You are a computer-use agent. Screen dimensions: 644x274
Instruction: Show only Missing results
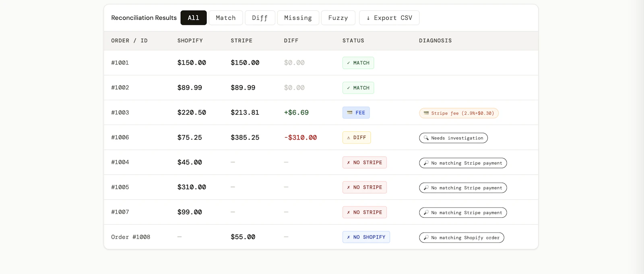point(298,18)
